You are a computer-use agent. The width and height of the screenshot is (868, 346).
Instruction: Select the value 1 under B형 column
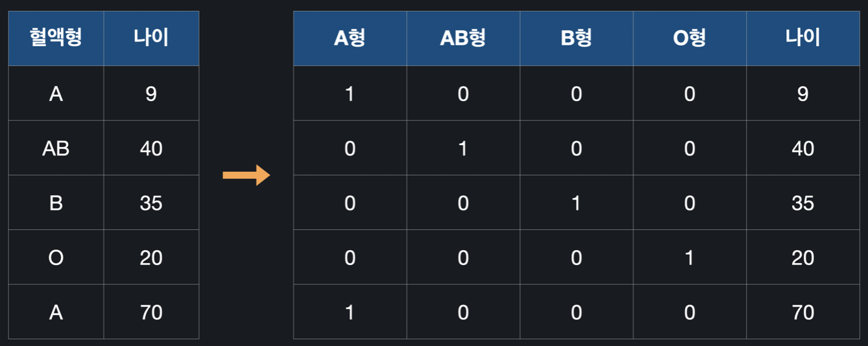click(576, 202)
